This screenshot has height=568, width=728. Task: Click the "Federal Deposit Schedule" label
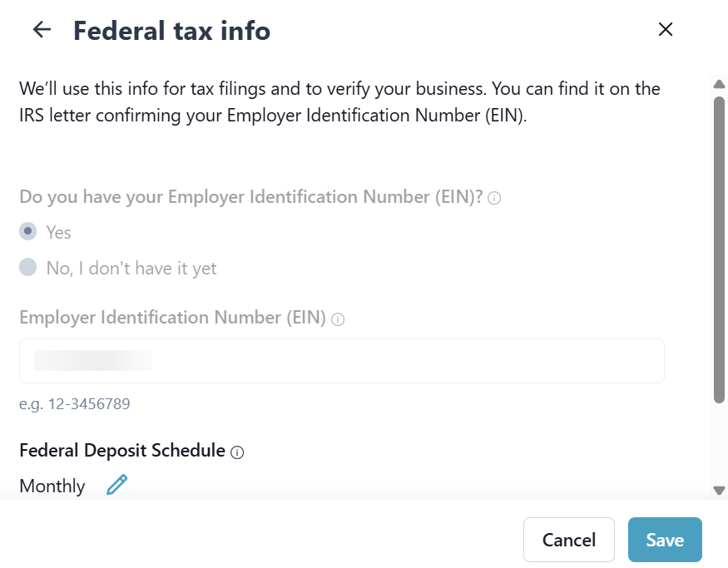(x=122, y=451)
